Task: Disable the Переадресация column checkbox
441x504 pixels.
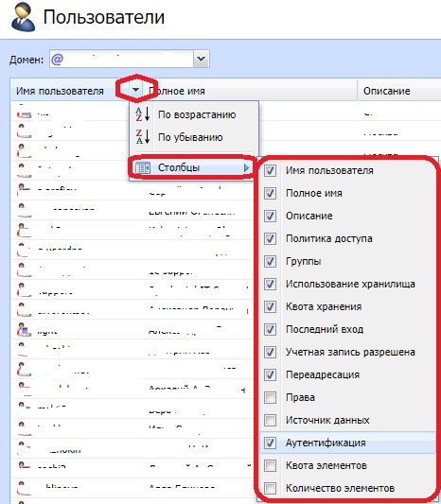Action: 270,374
